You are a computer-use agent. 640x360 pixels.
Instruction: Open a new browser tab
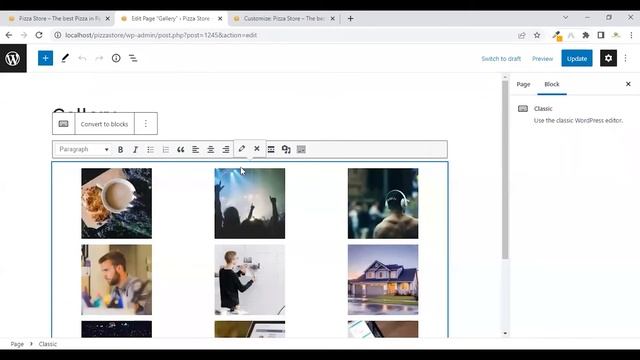coord(350,19)
